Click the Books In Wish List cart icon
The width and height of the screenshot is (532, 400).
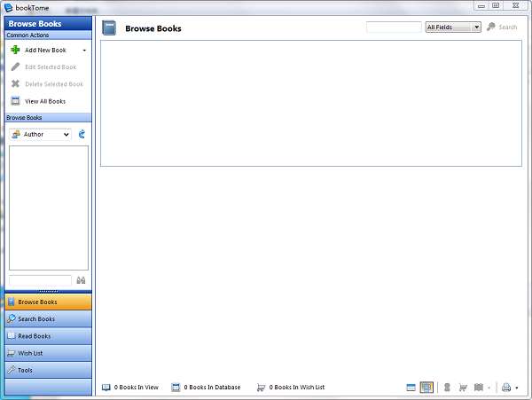[261, 387]
